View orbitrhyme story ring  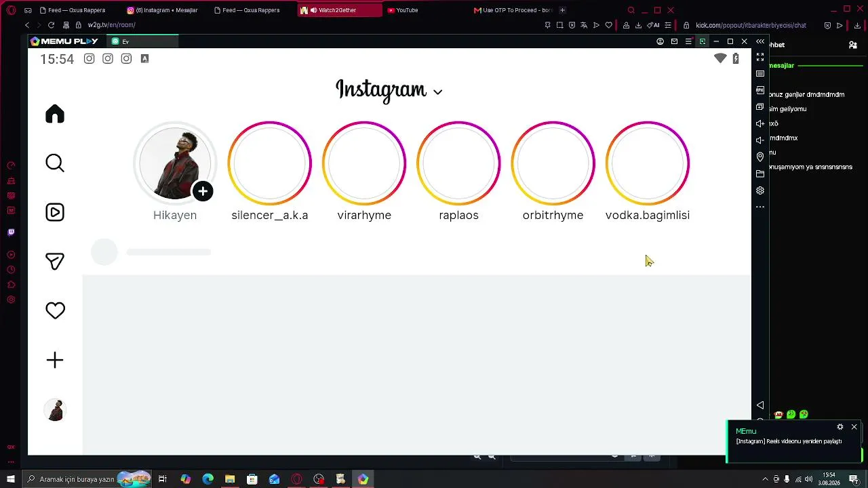coord(553,163)
